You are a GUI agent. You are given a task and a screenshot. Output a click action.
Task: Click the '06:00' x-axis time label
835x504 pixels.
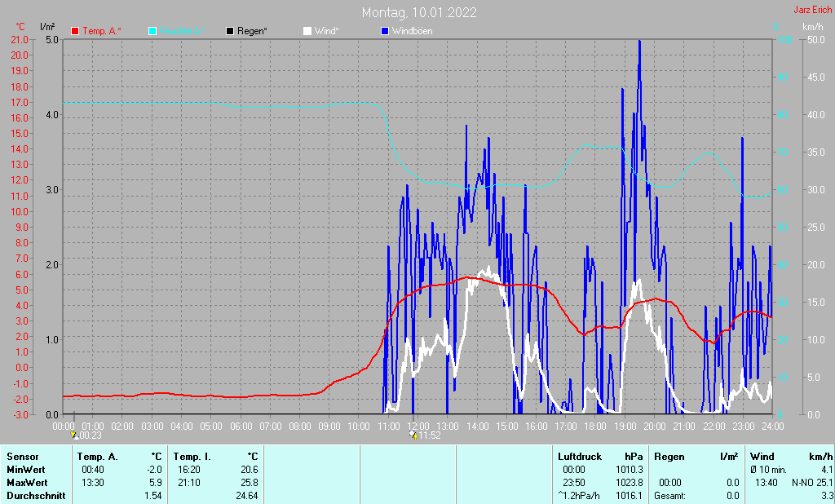[241, 427]
